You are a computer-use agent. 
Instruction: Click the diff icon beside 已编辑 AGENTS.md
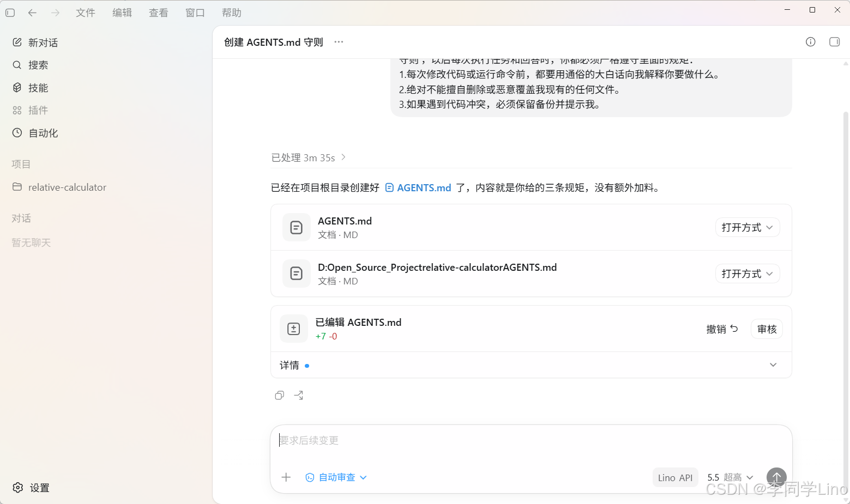point(293,329)
